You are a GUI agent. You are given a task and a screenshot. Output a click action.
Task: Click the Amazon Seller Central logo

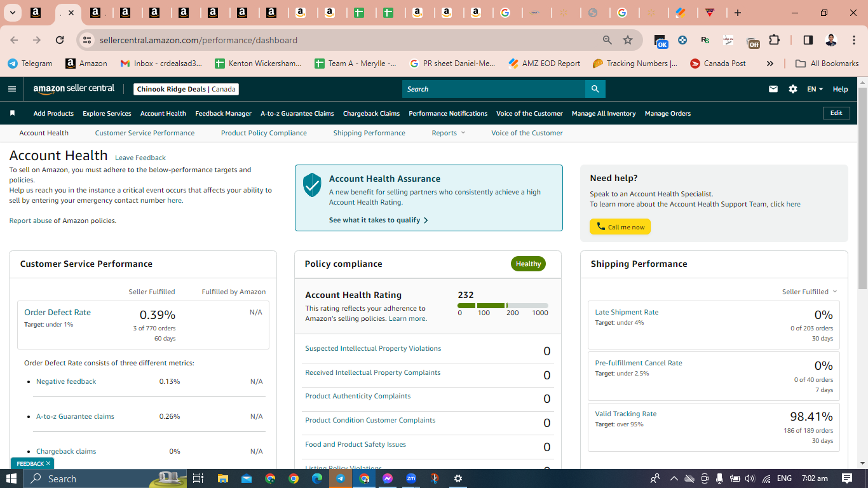[74, 89]
